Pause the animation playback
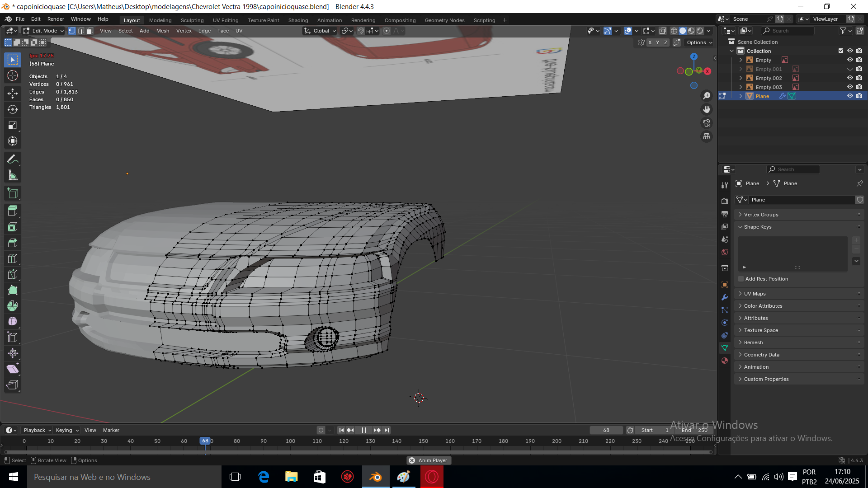 [x=364, y=430]
